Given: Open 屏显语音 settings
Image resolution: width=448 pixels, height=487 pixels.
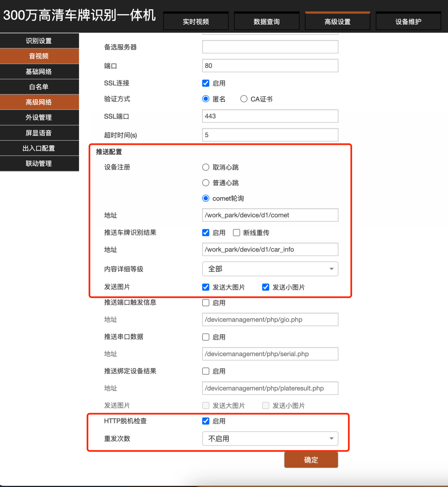Looking at the screenshot, I should 39,133.
